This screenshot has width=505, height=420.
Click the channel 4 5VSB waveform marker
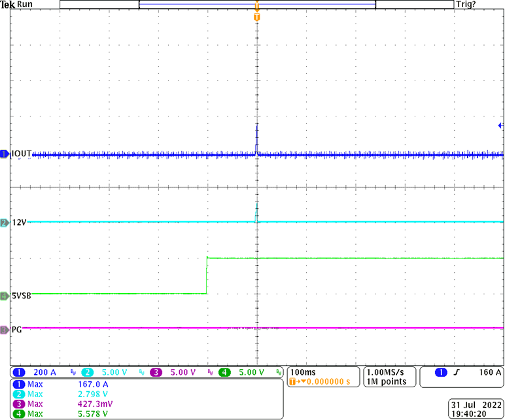point(5,296)
